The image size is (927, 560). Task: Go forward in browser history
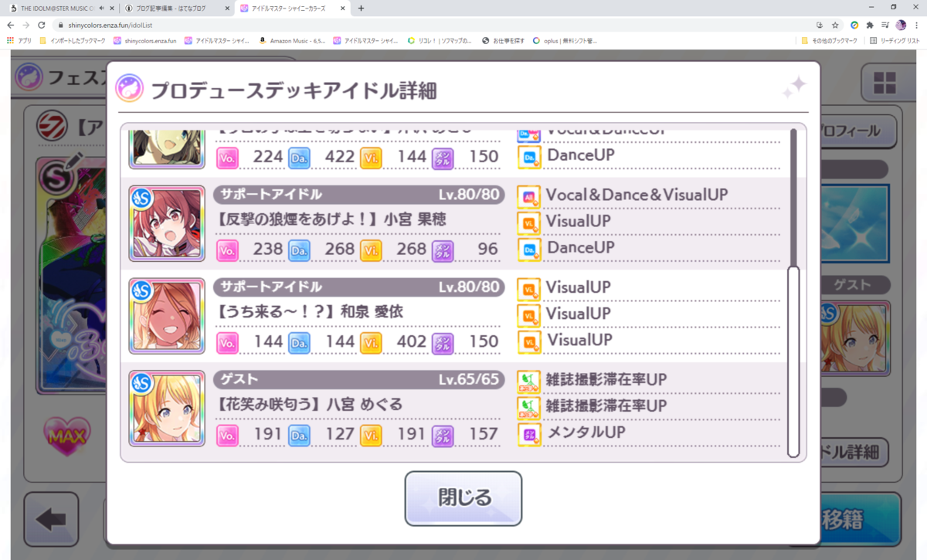point(26,25)
